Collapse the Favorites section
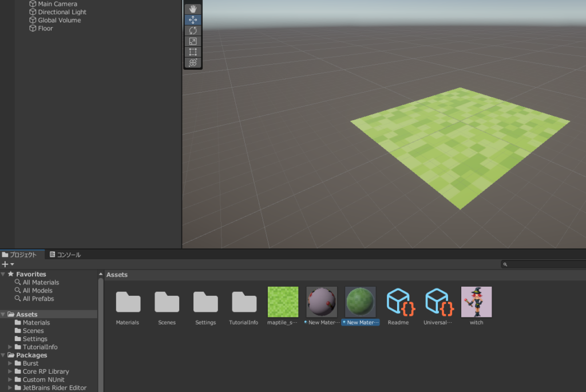Screen dimensions: 586x392 3,275
